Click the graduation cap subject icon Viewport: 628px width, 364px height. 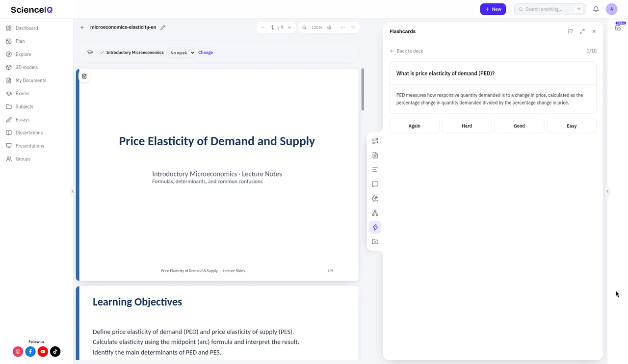pyautogui.click(x=90, y=52)
